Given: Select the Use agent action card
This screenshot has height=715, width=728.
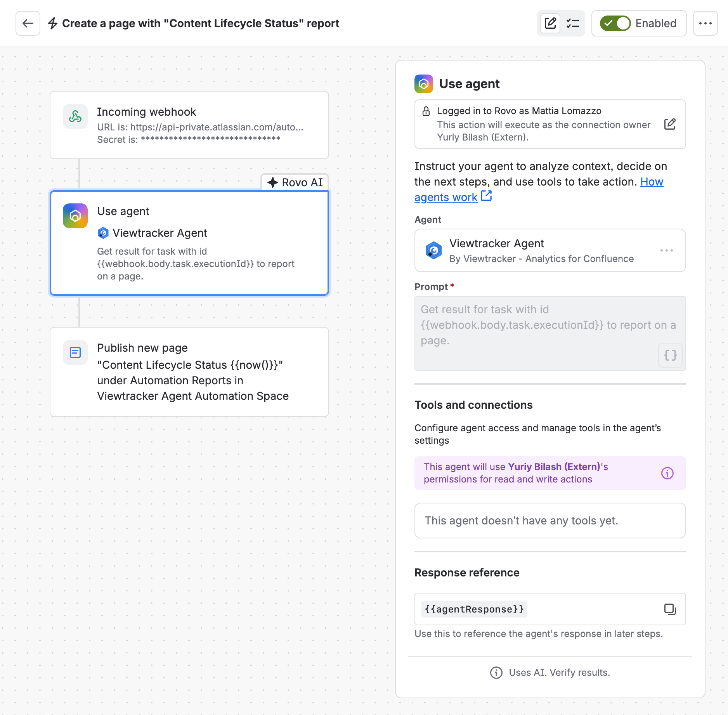Looking at the screenshot, I should [189, 243].
